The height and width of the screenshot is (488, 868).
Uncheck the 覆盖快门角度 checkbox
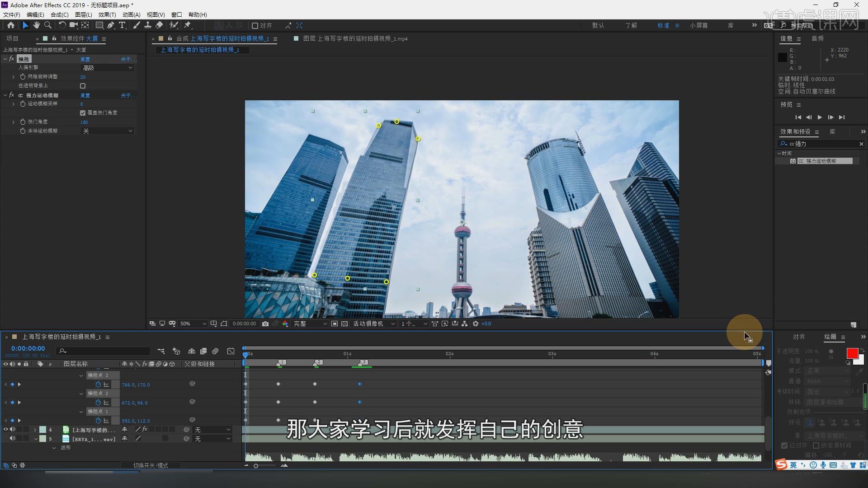(x=83, y=113)
